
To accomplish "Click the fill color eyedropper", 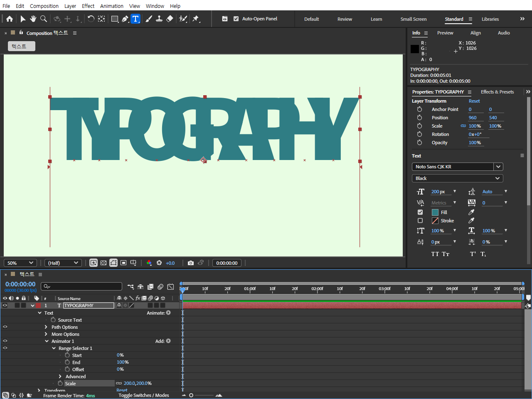I will click(471, 212).
